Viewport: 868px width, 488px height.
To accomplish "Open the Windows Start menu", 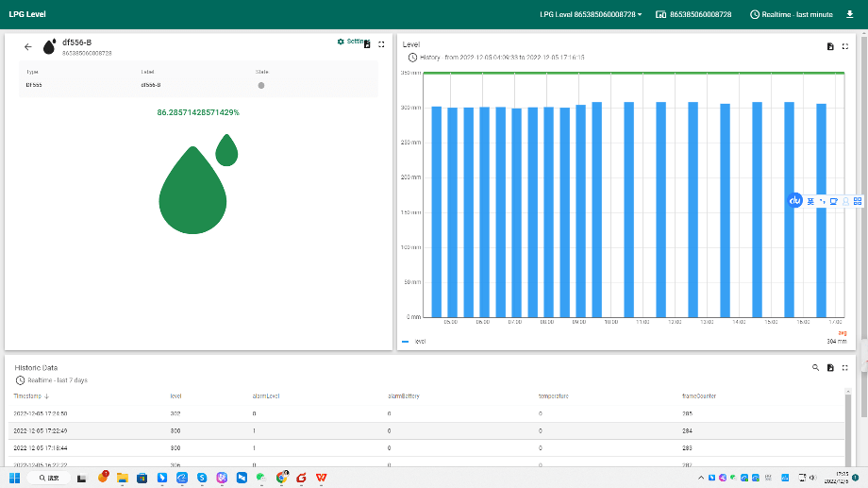I will [x=15, y=479].
